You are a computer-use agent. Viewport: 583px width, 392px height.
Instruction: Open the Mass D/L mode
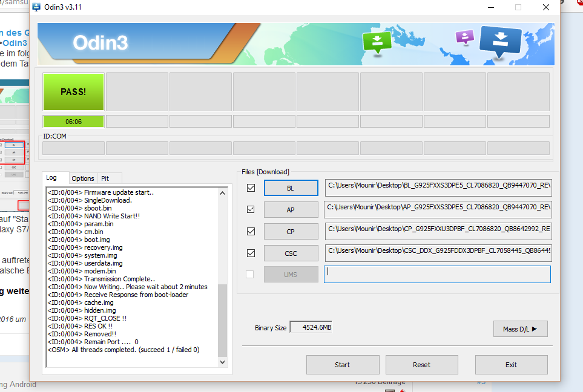pyautogui.click(x=520, y=329)
